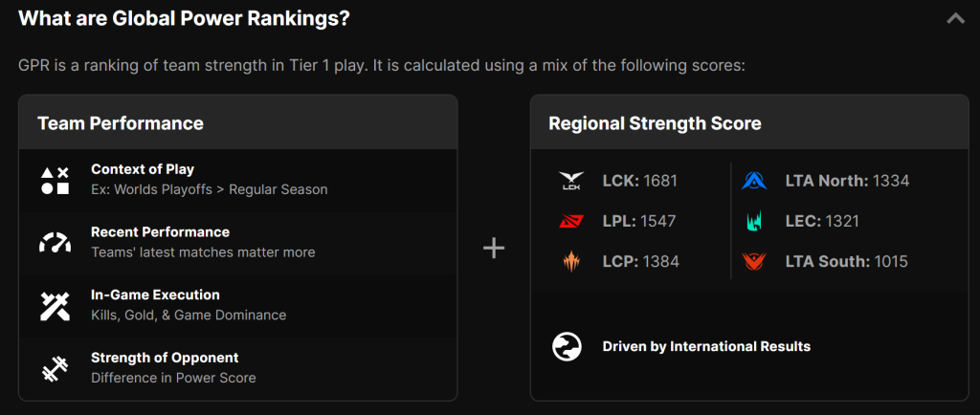Click the LPL league logo
Image resolution: width=980 pixels, height=415 pixels.
[x=571, y=222]
